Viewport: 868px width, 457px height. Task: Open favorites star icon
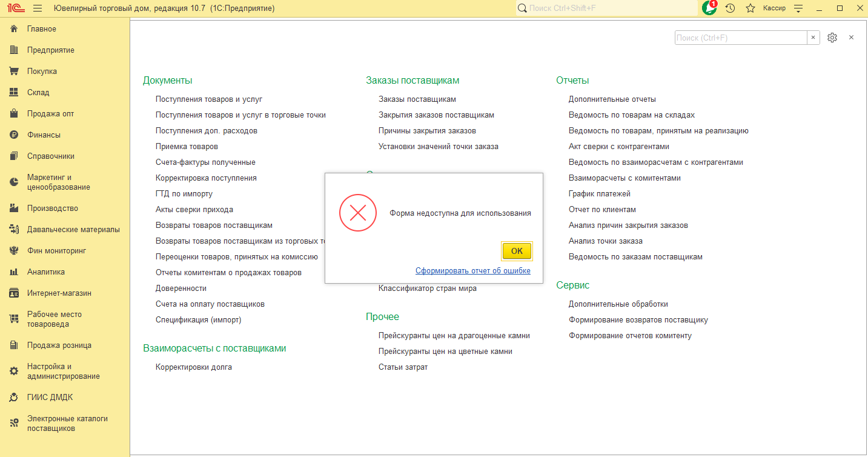pyautogui.click(x=750, y=8)
